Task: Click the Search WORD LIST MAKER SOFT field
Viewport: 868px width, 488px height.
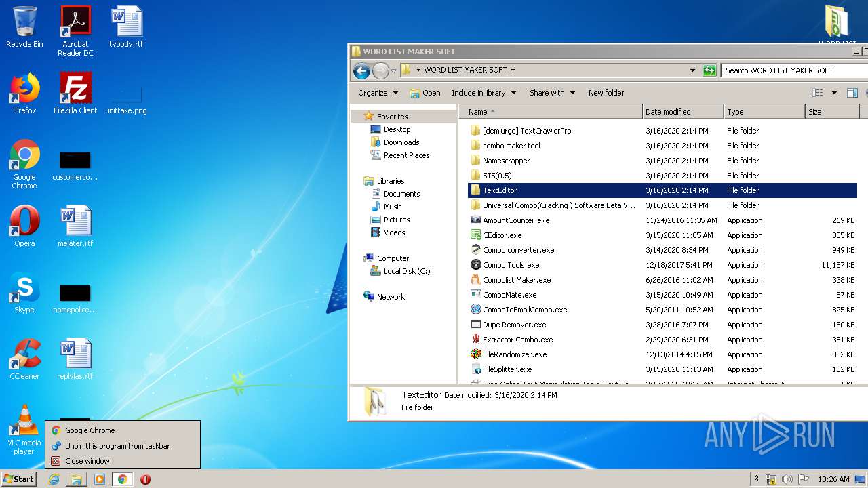Action: pyautogui.click(x=793, y=70)
